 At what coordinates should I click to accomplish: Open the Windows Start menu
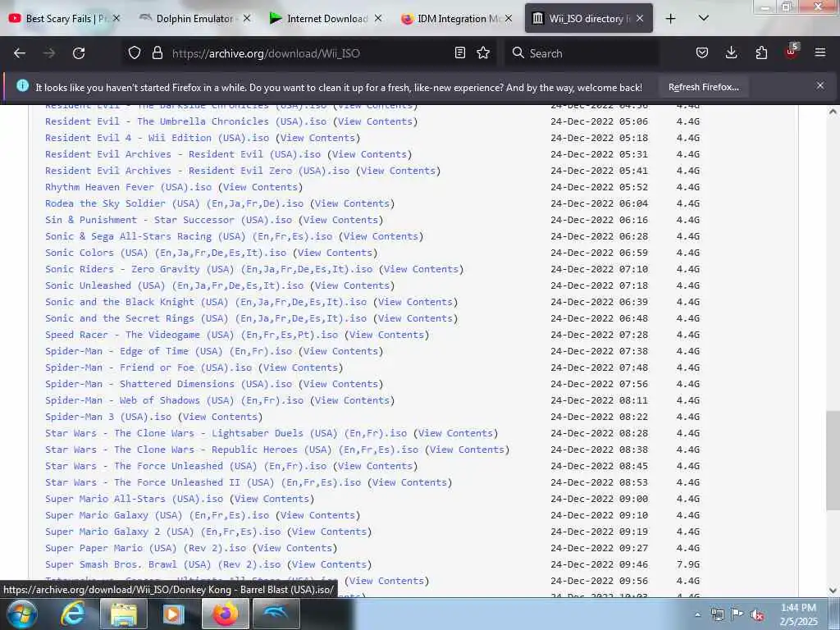coord(21,614)
